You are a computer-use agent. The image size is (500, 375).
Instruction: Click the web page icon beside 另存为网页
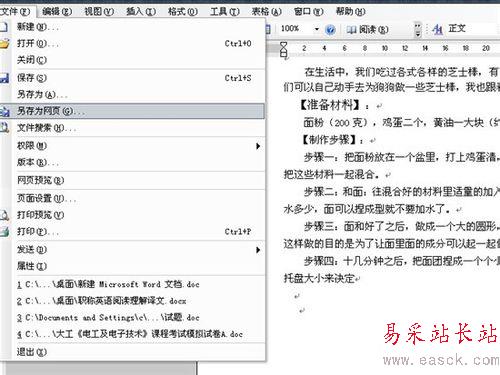tap(5, 111)
